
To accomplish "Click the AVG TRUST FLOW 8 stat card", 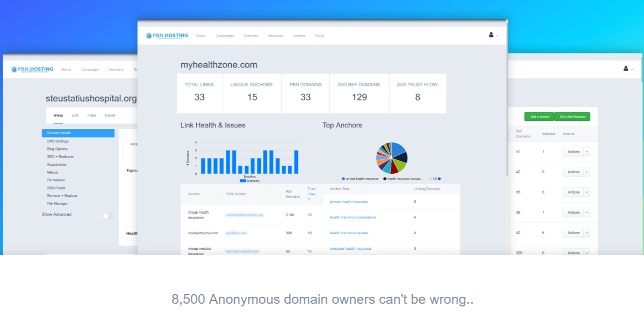I will tap(418, 94).
